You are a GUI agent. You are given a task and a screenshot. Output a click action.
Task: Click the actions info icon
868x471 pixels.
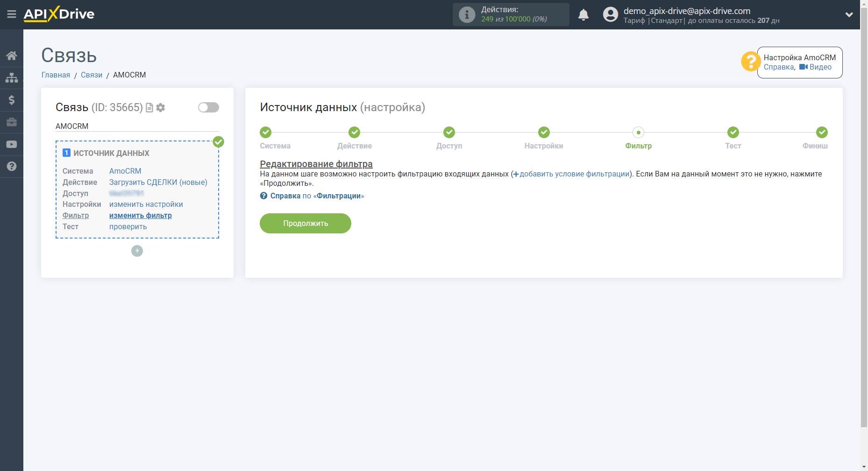(467, 14)
